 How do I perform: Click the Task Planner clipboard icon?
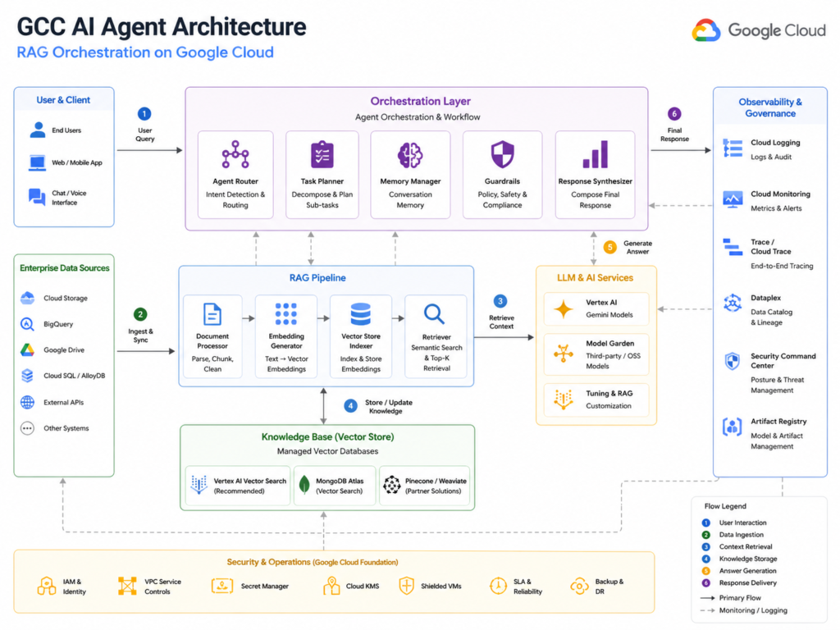click(x=322, y=154)
